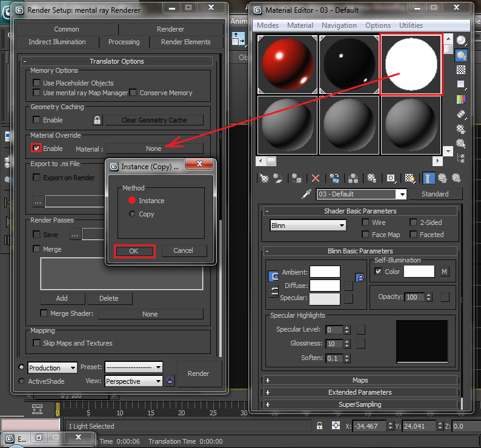
Task: Click the Geometry Caching lock icon
Action: (x=98, y=120)
